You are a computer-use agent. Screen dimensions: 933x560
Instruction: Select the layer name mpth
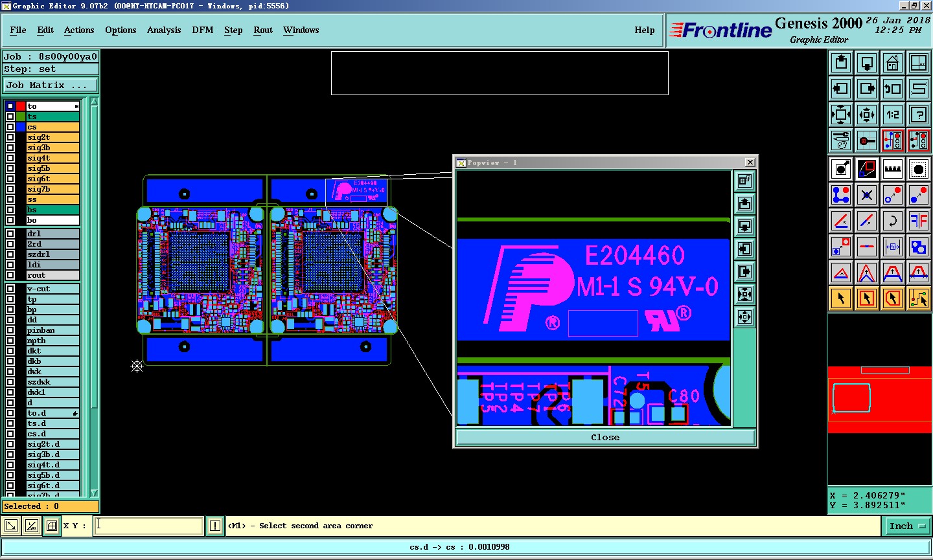(x=52, y=341)
